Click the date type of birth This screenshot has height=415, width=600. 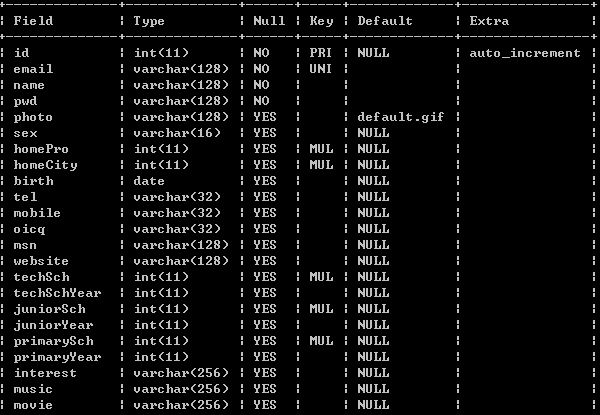coord(149,181)
